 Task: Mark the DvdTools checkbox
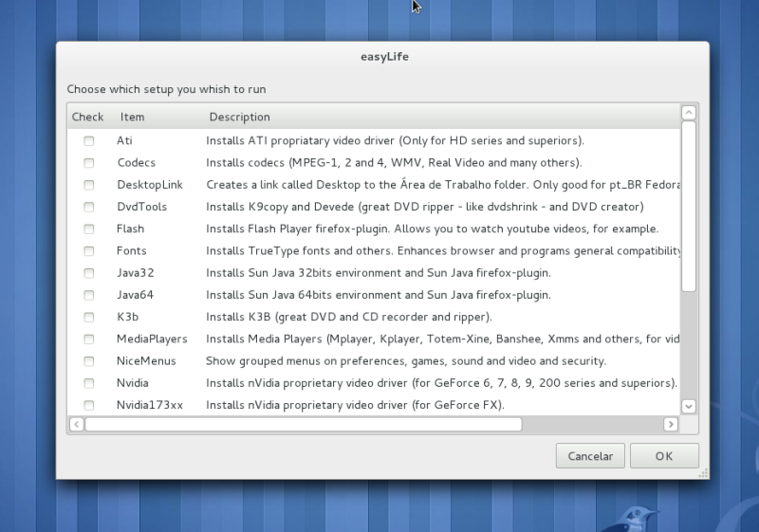[88, 207]
